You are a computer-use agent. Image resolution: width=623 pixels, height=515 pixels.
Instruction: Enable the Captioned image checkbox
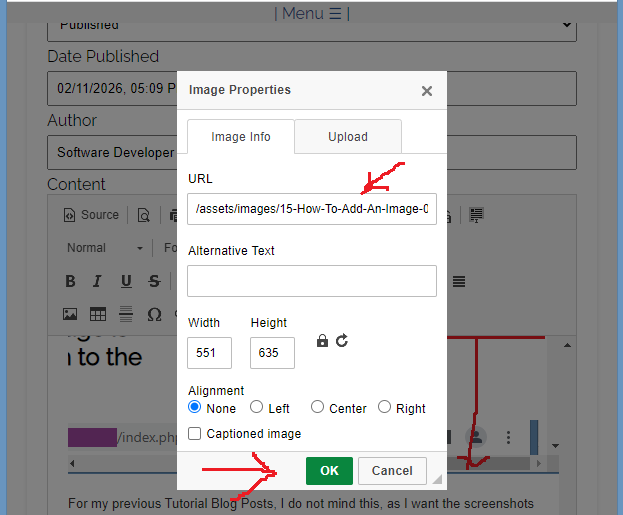pyautogui.click(x=195, y=434)
